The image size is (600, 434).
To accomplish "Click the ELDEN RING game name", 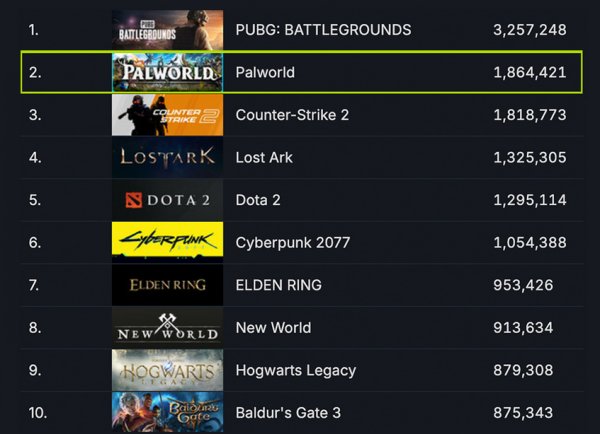I will (278, 285).
